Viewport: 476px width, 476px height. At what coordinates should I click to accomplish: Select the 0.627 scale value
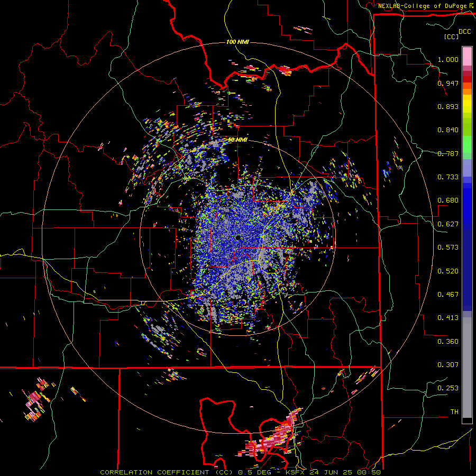tap(448, 224)
